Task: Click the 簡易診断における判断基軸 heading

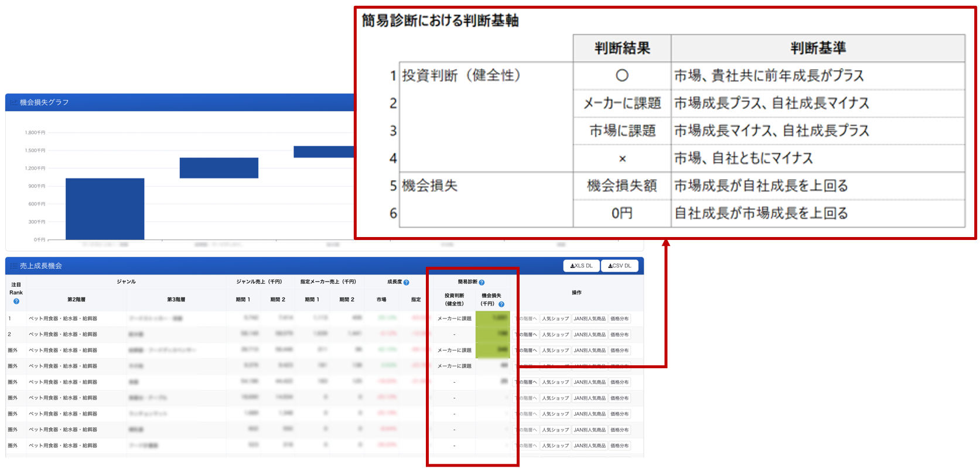Action: tap(440, 20)
